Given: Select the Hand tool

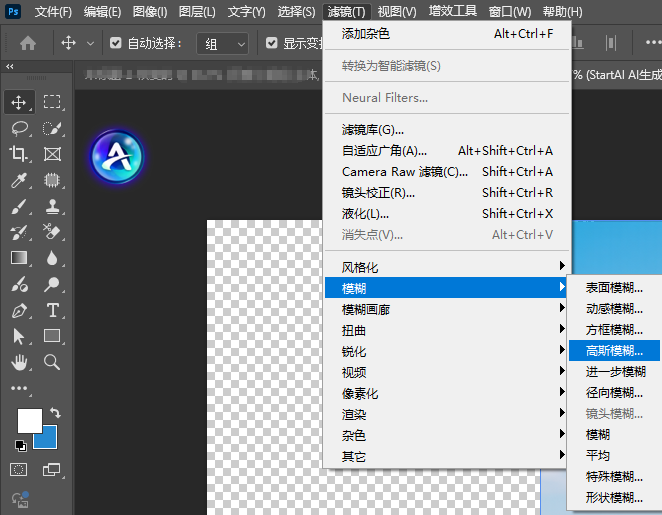Looking at the screenshot, I should [19, 362].
